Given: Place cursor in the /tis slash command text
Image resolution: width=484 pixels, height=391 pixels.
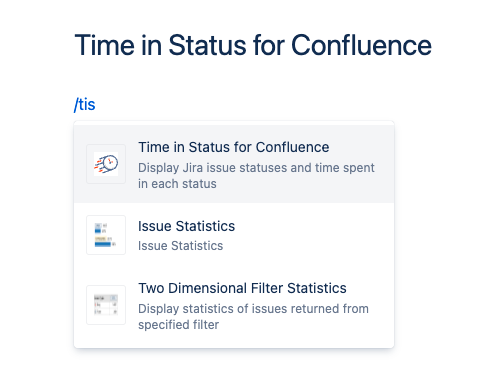Looking at the screenshot, I should click(x=85, y=104).
